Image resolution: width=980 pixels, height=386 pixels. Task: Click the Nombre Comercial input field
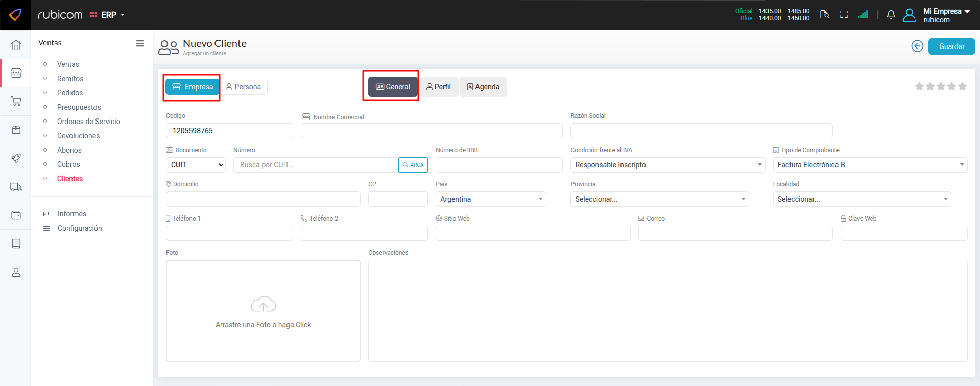[431, 131]
